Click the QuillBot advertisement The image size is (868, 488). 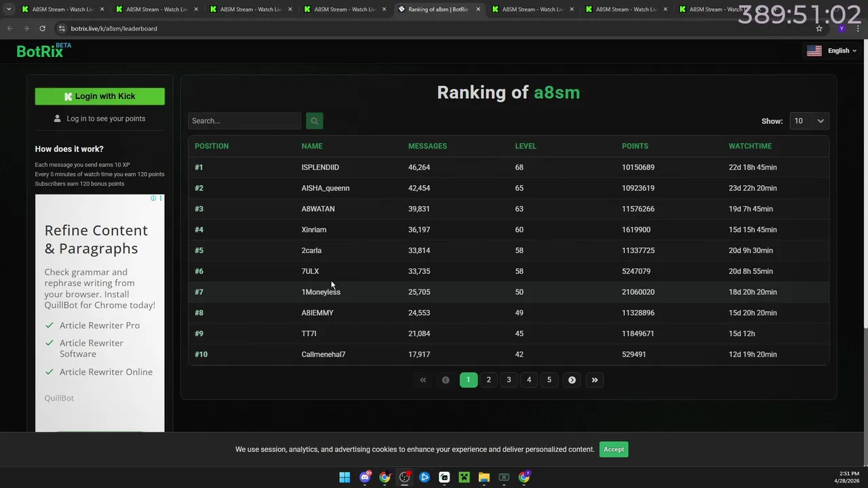point(100,313)
